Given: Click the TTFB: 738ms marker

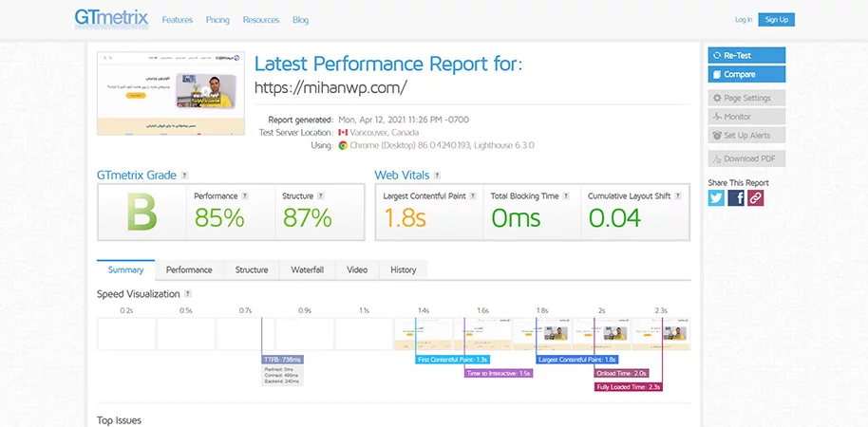Looking at the screenshot, I should 282,360.
